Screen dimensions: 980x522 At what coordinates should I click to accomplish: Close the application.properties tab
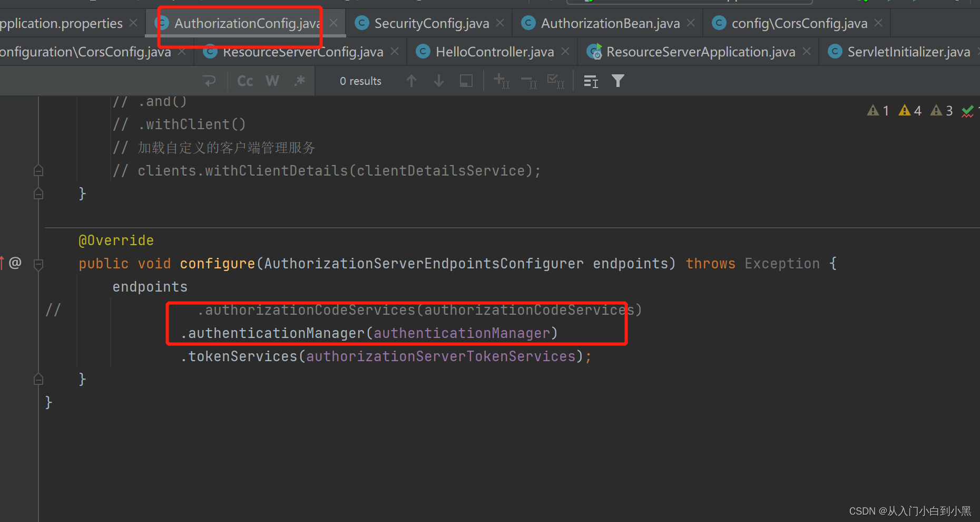point(133,23)
